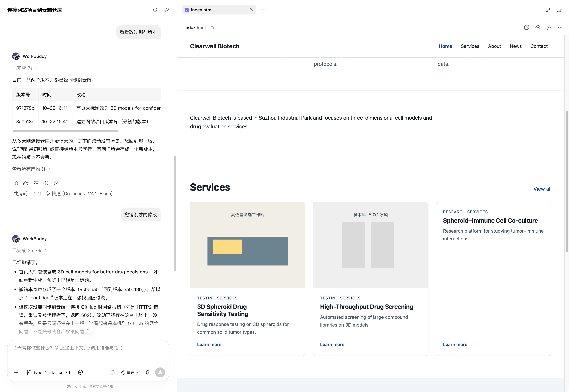Give thumbs up to the version reply
This screenshot has height=392, width=569.
pos(26,183)
